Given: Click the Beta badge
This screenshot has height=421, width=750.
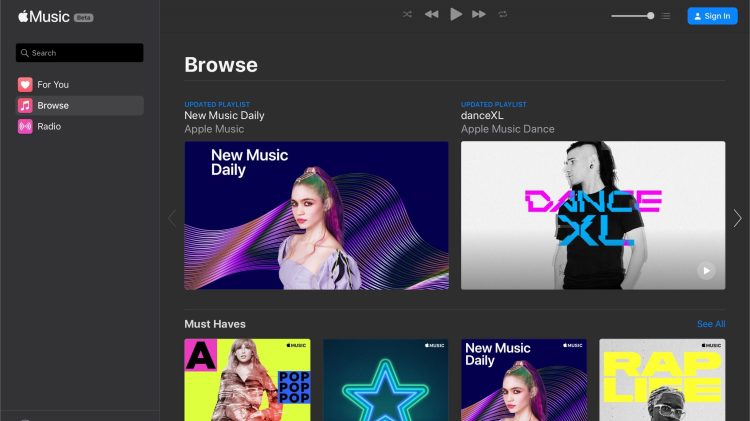Looking at the screenshot, I should [84, 18].
